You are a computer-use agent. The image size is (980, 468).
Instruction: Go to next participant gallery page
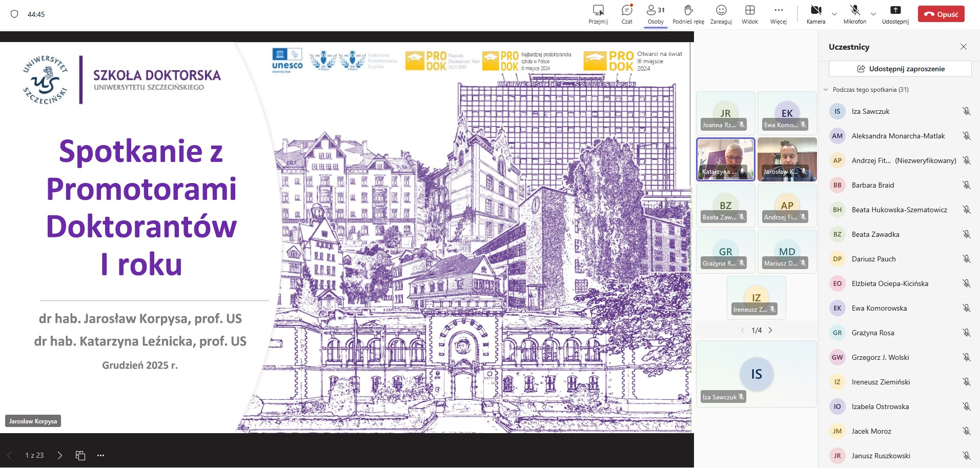pyautogui.click(x=770, y=330)
